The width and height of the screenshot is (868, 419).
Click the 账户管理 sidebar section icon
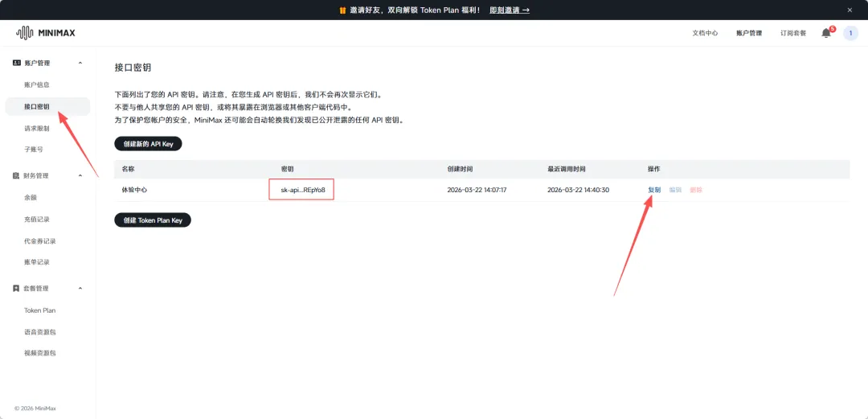tap(17, 64)
